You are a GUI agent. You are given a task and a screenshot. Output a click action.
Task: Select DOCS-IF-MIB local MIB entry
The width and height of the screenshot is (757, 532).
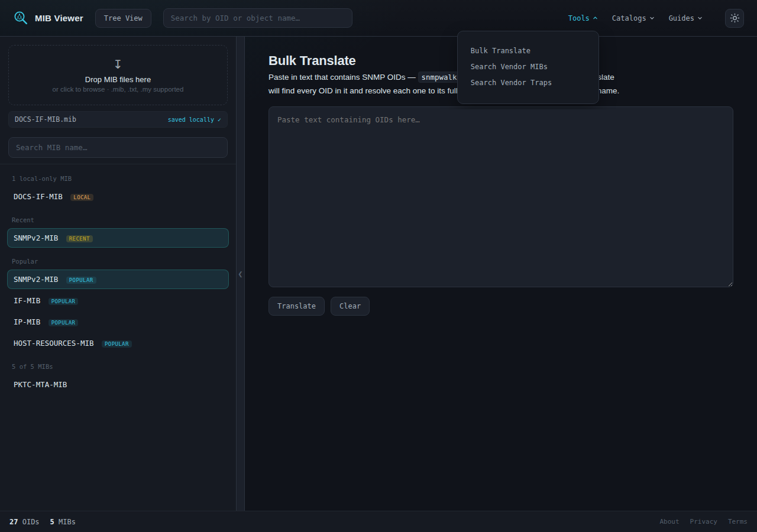[118, 197]
